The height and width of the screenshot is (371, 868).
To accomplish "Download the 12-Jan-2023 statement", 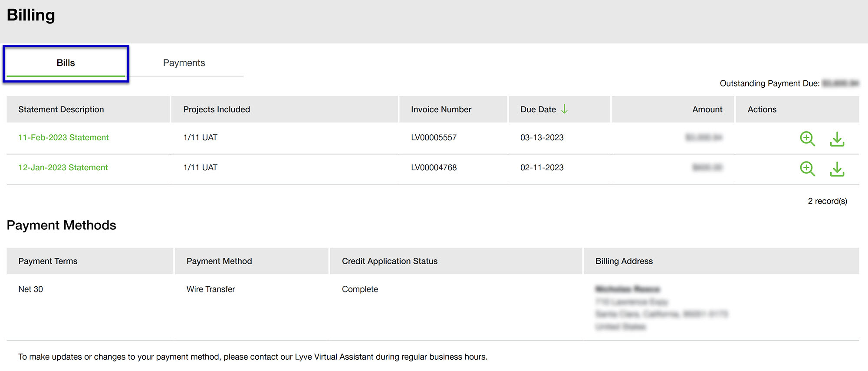I will coord(837,169).
